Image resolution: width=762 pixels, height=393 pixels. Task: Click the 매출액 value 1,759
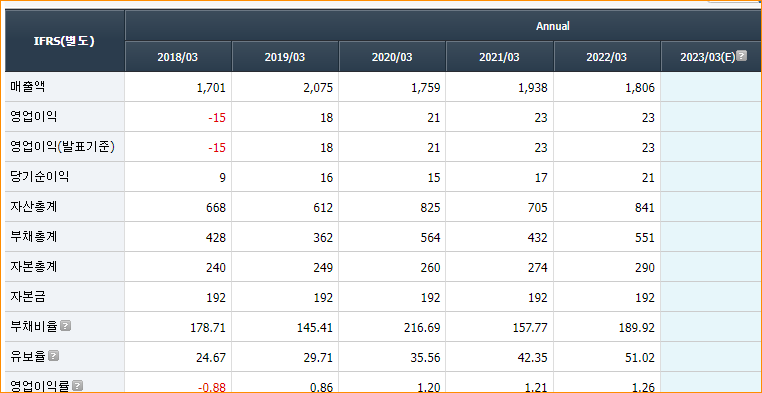coord(426,88)
